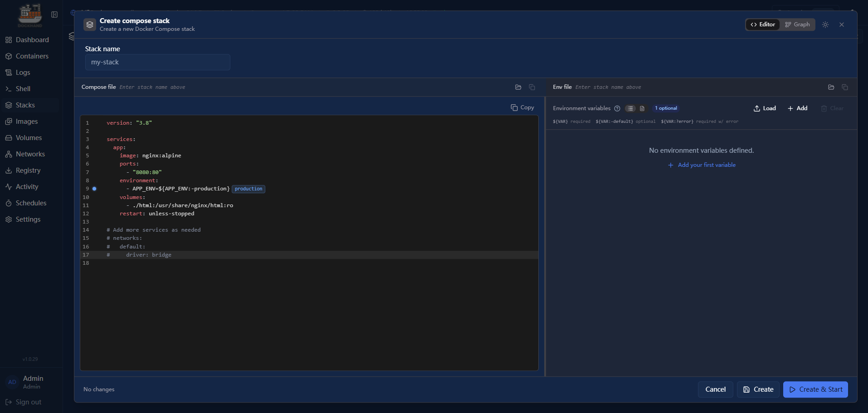Add a new environment variable
868x413 pixels.
pos(798,108)
